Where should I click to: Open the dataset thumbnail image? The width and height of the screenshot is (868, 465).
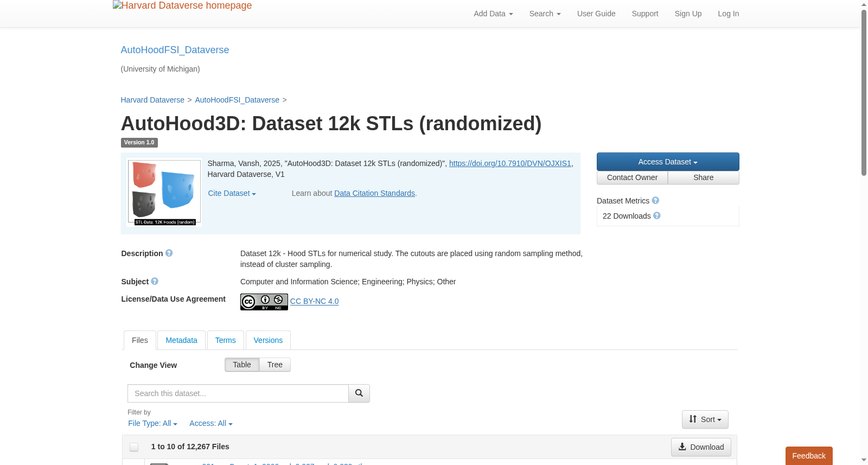(164, 193)
